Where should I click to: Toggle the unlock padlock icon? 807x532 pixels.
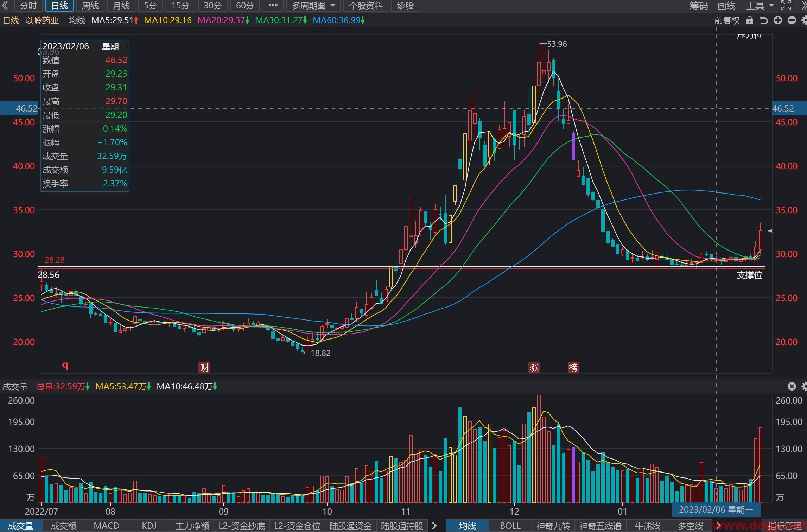(x=750, y=20)
